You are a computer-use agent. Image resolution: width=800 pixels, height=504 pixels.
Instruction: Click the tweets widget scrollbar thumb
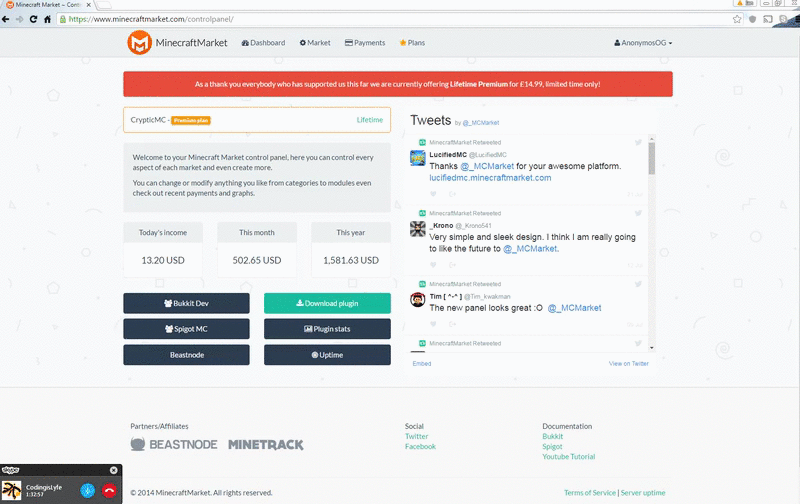652,159
